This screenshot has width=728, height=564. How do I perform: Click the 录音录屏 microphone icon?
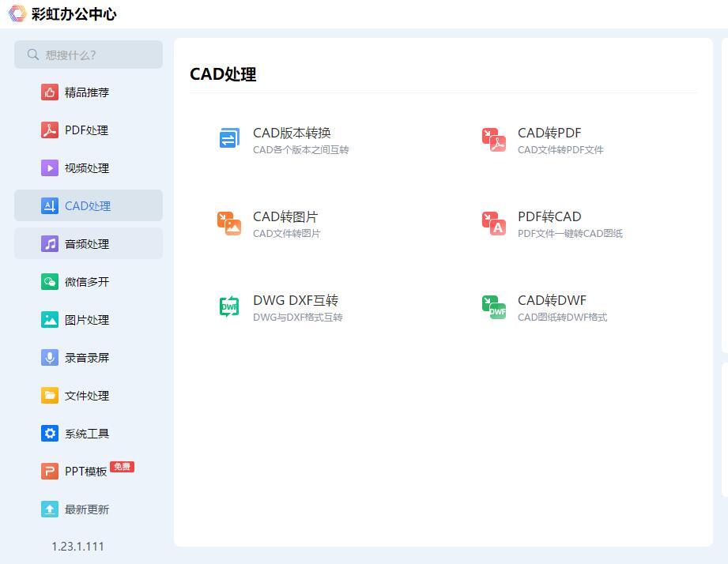point(50,358)
